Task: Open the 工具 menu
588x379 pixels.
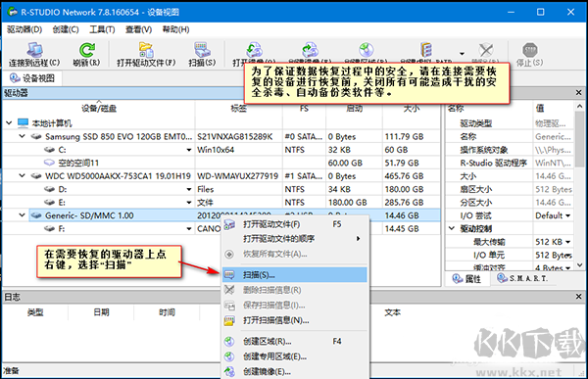Action: tap(102, 29)
